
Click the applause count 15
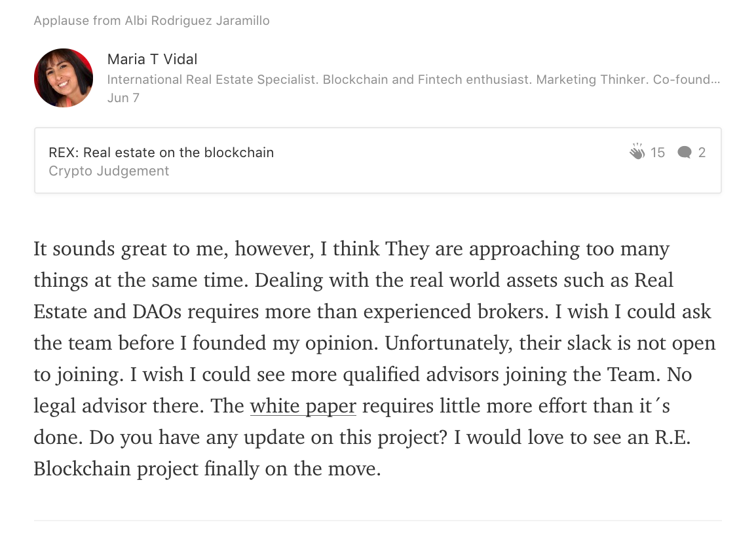[x=657, y=153]
